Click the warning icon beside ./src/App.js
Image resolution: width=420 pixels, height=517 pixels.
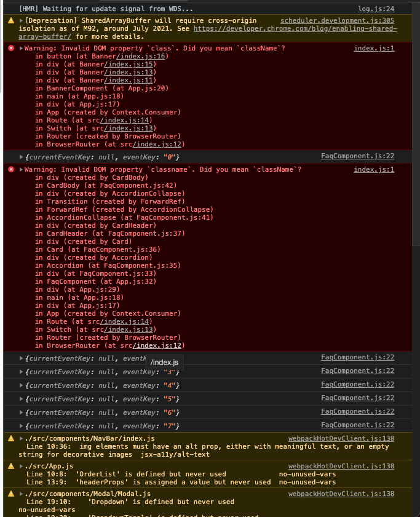11,467
